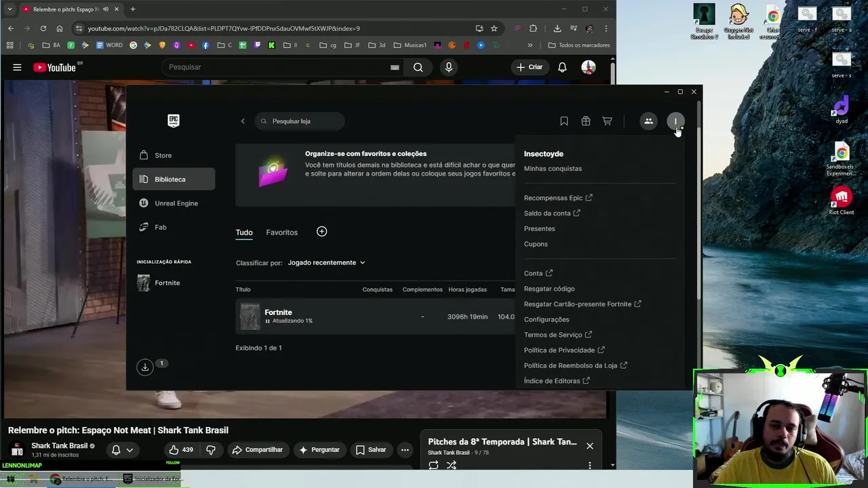Open Saldo da conta link

point(552,213)
